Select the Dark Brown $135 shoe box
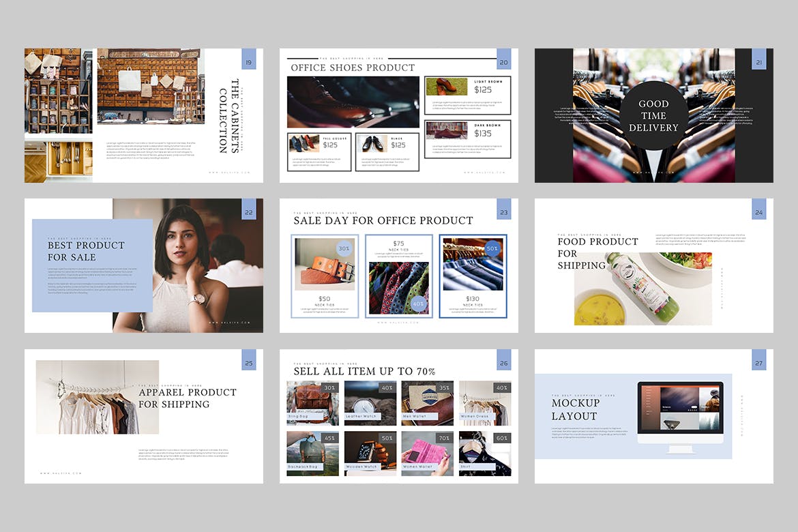 click(x=467, y=139)
